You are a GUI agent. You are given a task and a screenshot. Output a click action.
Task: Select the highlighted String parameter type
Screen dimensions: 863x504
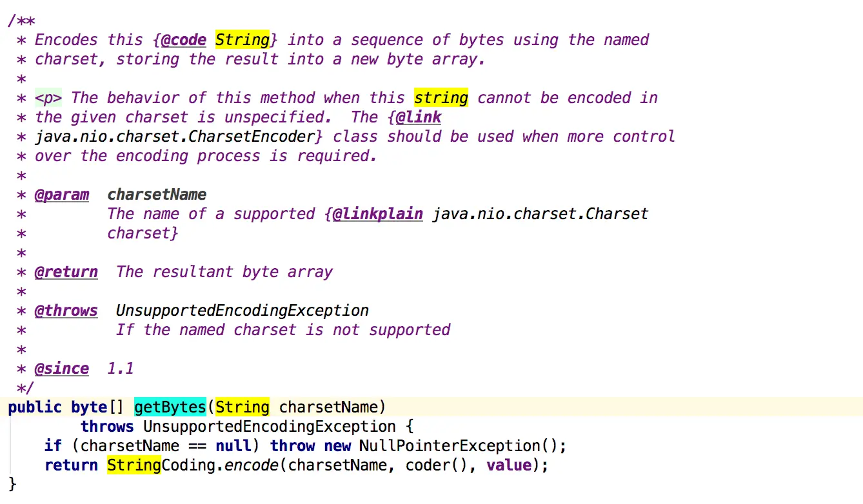pos(243,407)
